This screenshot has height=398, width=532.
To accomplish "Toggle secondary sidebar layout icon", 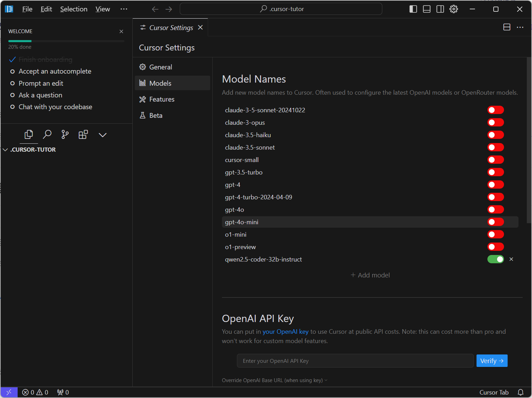I will (x=440, y=9).
